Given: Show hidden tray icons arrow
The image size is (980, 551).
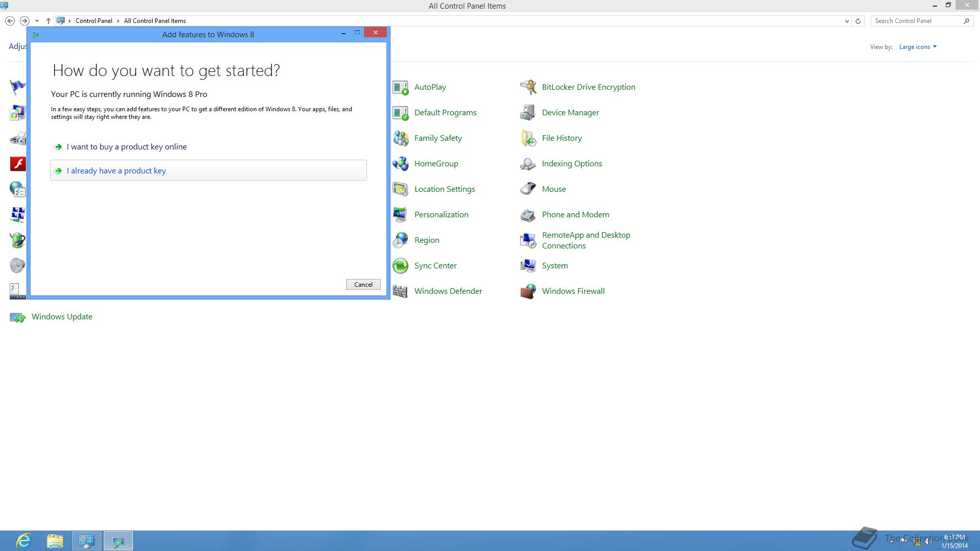Looking at the screenshot, I should coord(892,541).
